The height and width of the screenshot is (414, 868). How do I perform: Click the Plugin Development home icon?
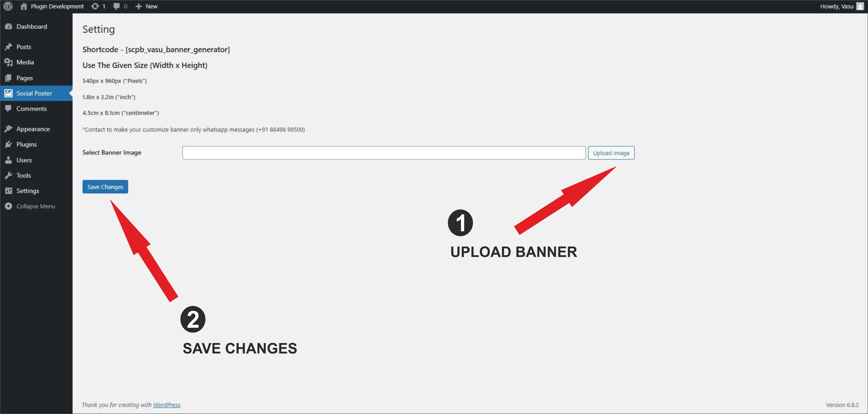point(24,6)
